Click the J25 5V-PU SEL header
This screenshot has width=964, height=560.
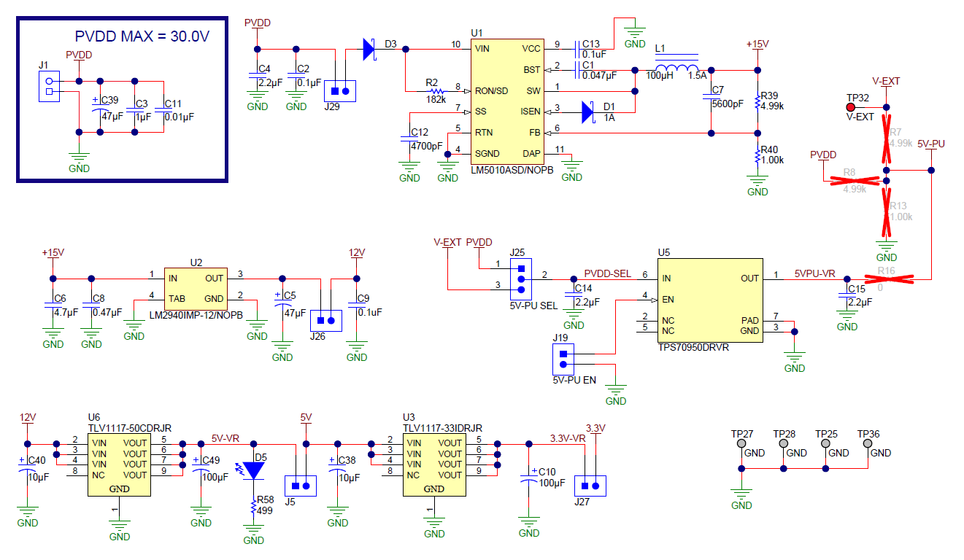[520, 279]
